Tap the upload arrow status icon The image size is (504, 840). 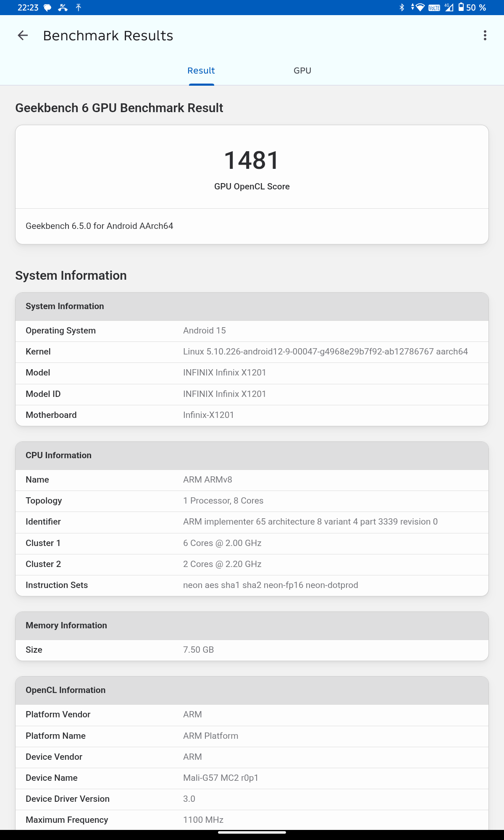pos(79,8)
